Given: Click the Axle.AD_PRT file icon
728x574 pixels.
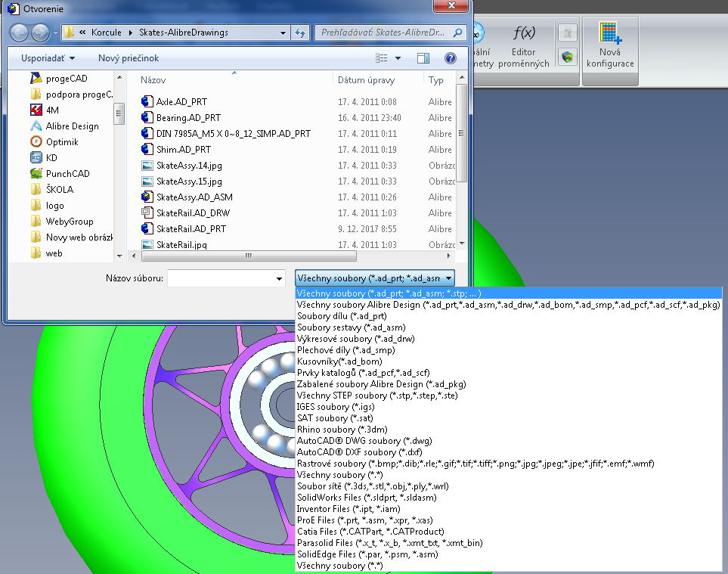Looking at the screenshot, I should pos(147,101).
